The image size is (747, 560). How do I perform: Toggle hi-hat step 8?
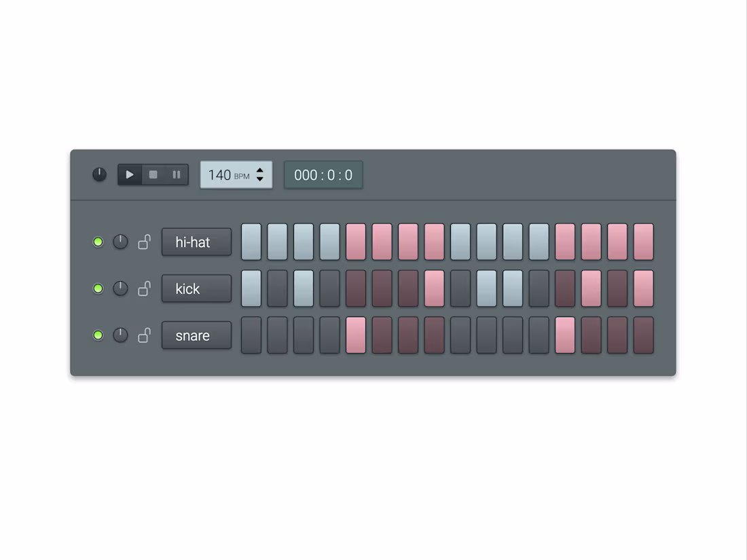tap(435, 242)
